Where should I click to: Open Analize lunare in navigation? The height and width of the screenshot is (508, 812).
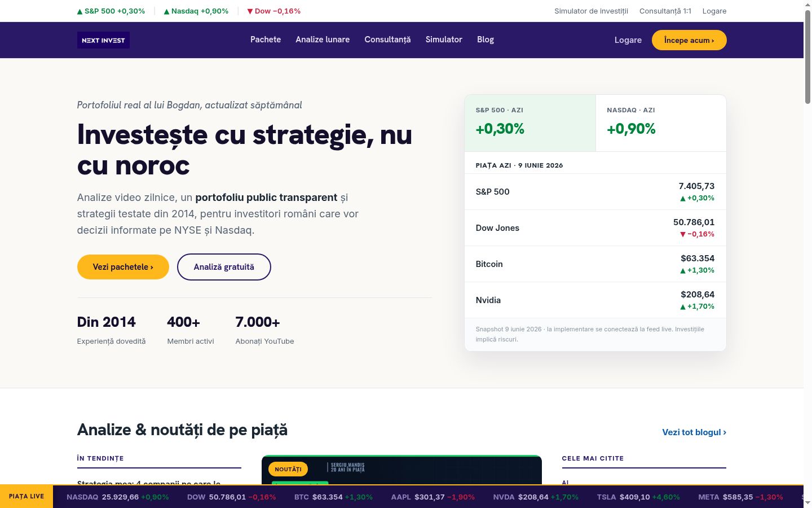tap(323, 40)
